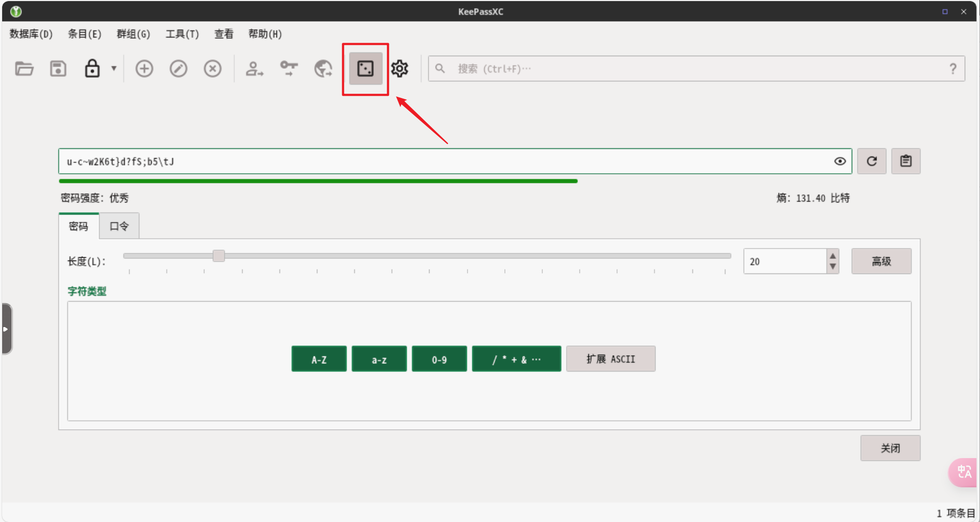Viewport: 980px width, 522px height.
Task: Decrease password length with down arrow
Action: pos(833,267)
